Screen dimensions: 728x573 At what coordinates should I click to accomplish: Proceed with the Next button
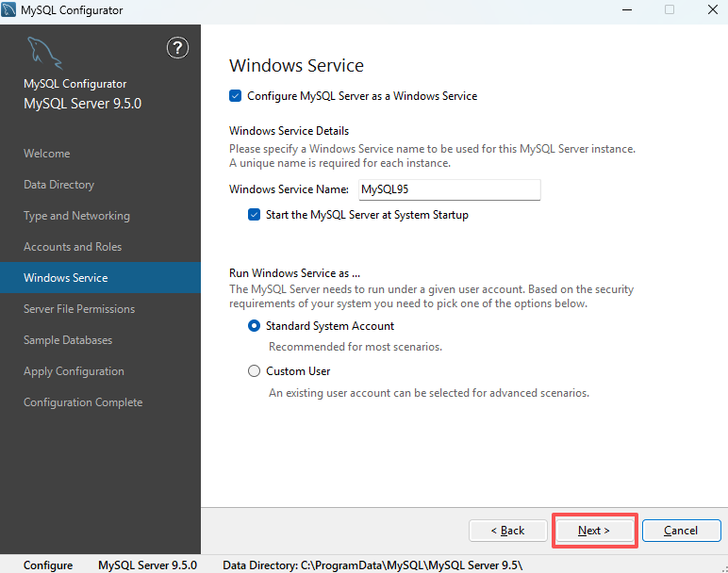[x=594, y=531]
